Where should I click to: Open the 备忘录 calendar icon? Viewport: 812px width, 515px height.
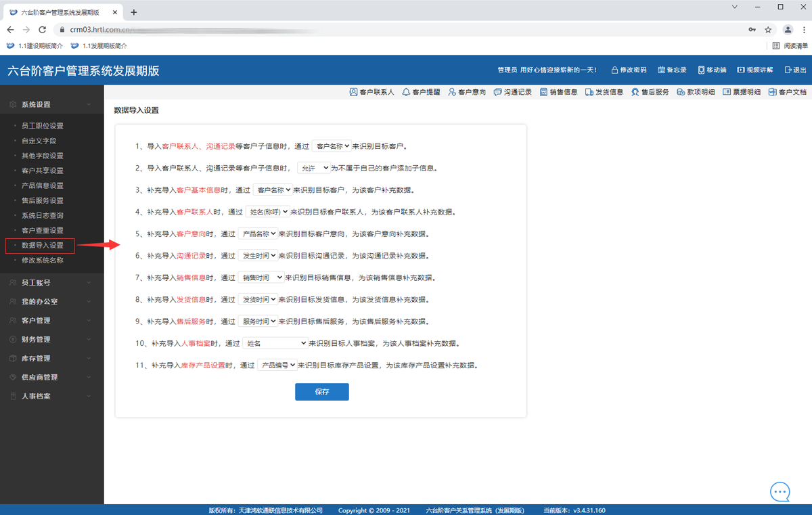661,70
